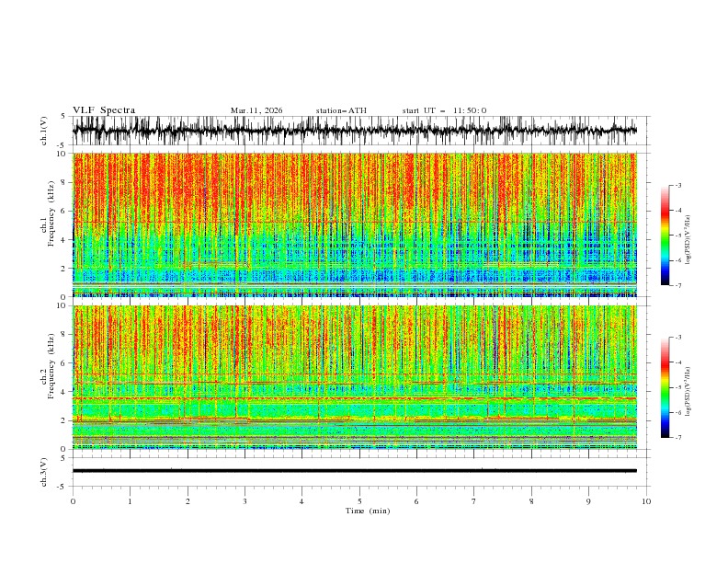
Task: Click the ch.2 spectrogram panel
Action: pos(355,377)
